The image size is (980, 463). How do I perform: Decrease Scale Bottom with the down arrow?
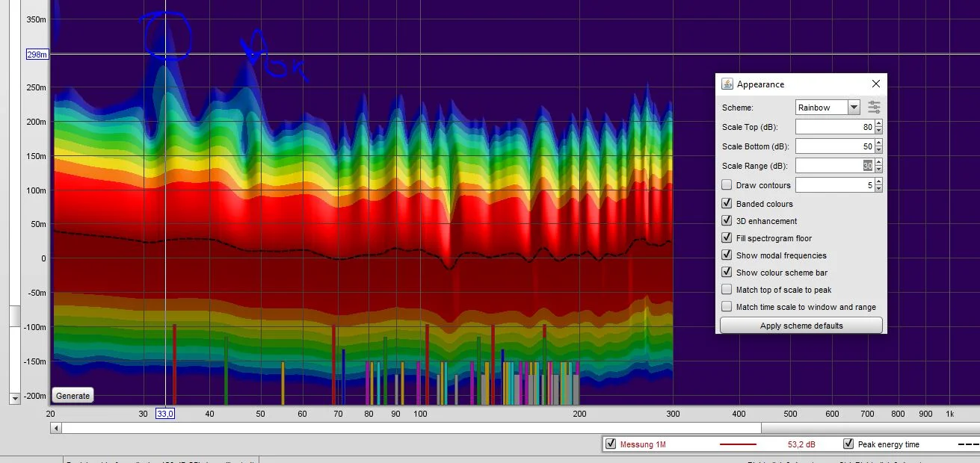[878, 150]
